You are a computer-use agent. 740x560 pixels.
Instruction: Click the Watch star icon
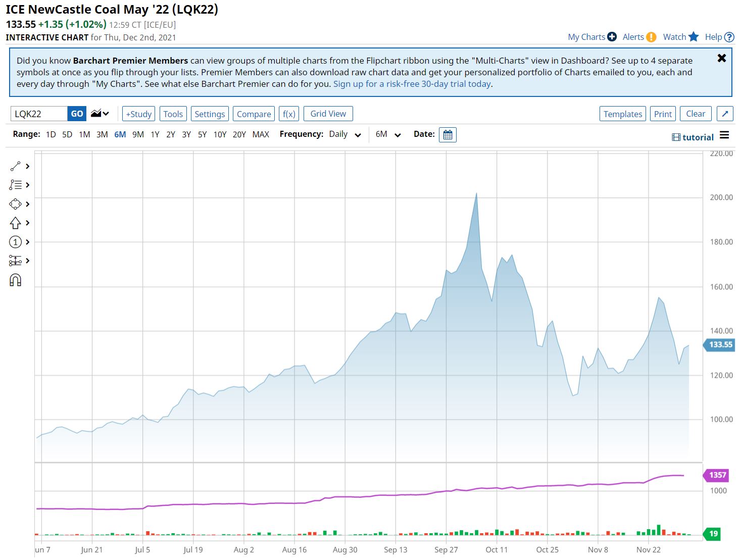click(694, 37)
